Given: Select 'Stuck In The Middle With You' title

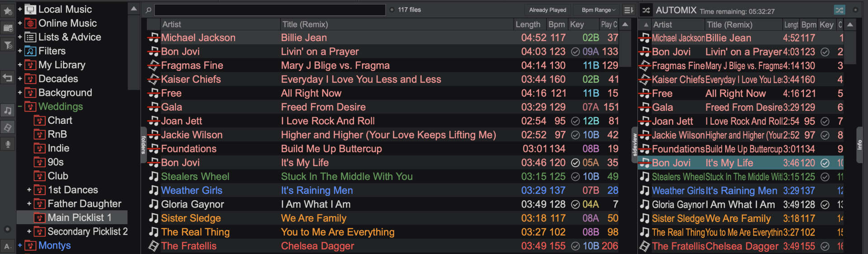Looking at the screenshot, I should click(x=347, y=176).
